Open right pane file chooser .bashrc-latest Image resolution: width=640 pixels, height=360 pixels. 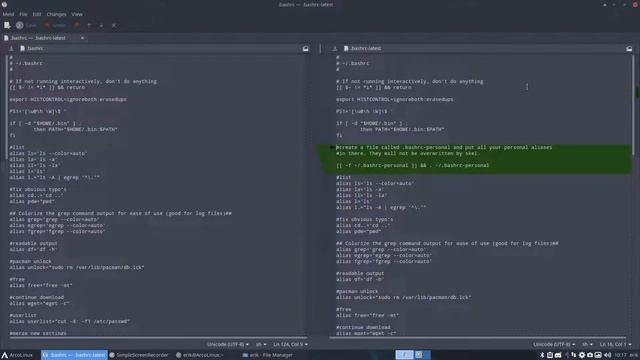click(x=484, y=49)
